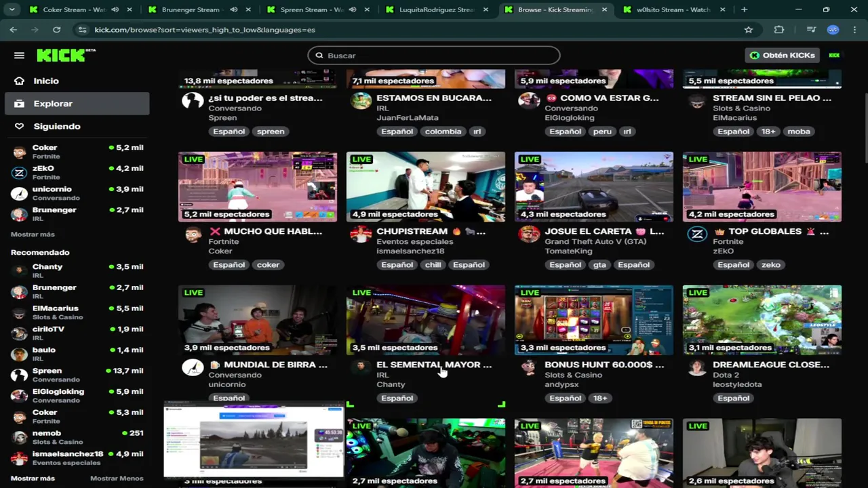Viewport: 868px width, 488px height.
Task: Mute the Coker Stream tab audio icon
Action: (115, 9)
